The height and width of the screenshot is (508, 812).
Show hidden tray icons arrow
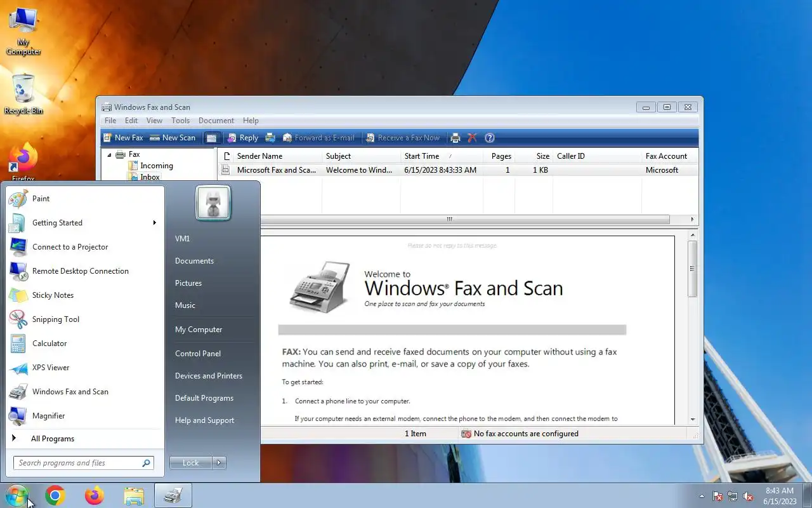pos(702,496)
